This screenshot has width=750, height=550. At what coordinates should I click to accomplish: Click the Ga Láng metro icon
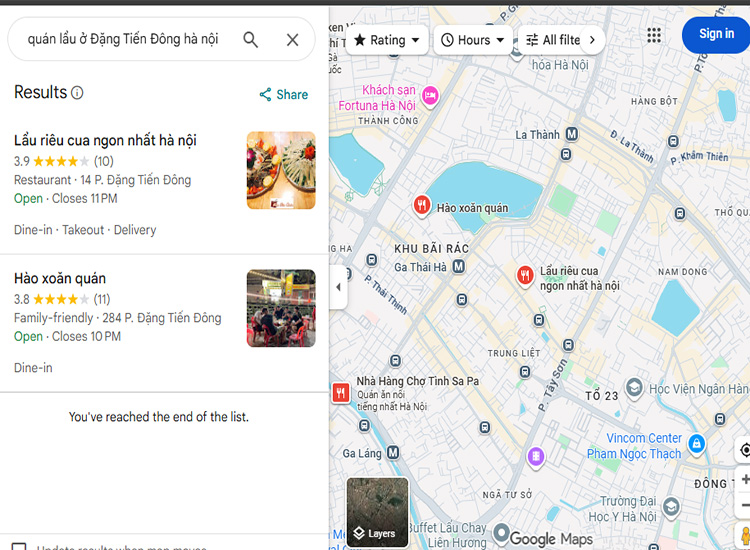tap(393, 452)
